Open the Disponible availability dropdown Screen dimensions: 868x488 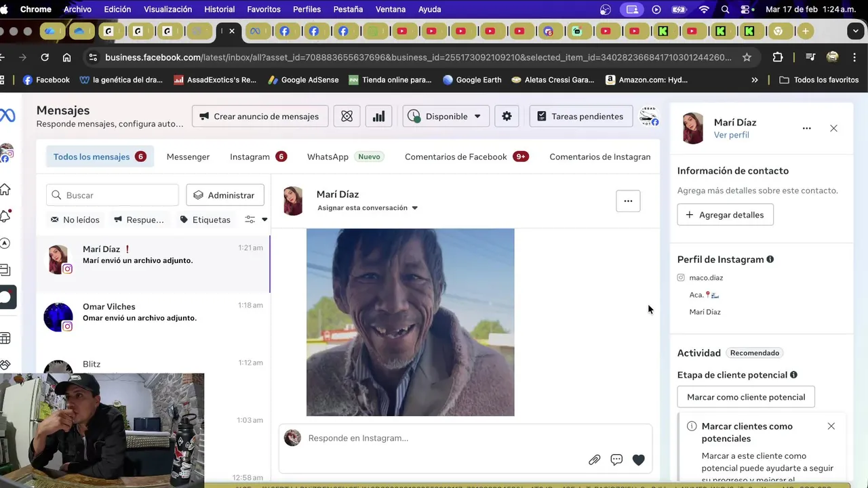446,116
